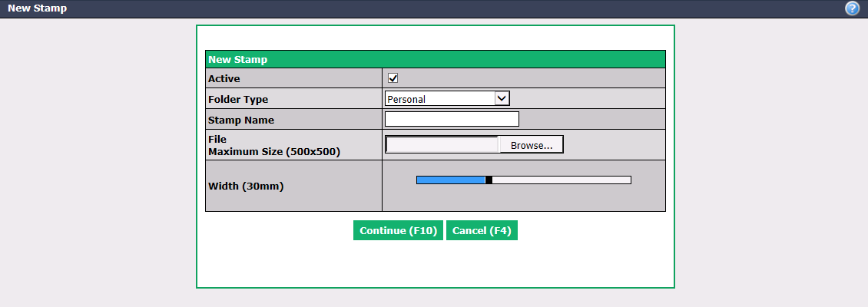Click the Folder Type label
The height and width of the screenshot is (307, 868).
tap(238, 100)
